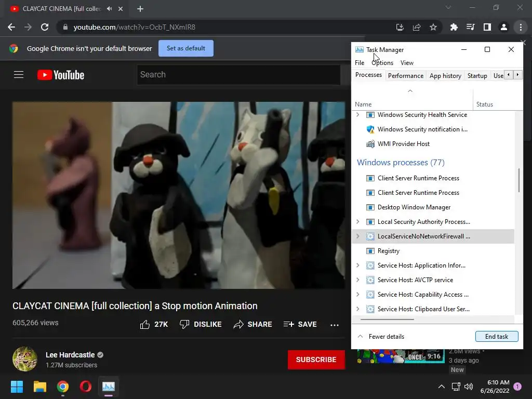Viewport: 532px width, 399px height.
Task: Open Task Manager Options menu
Action: click(382, 63)
